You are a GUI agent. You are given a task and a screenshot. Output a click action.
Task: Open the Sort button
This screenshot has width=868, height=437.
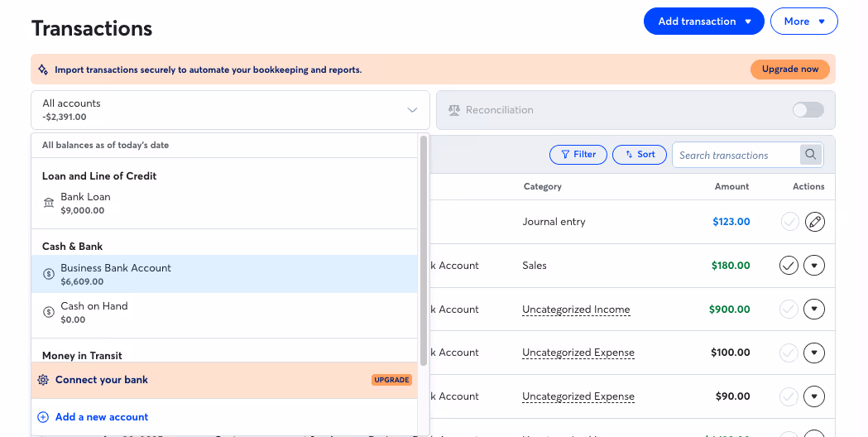(x=640, y=155)
